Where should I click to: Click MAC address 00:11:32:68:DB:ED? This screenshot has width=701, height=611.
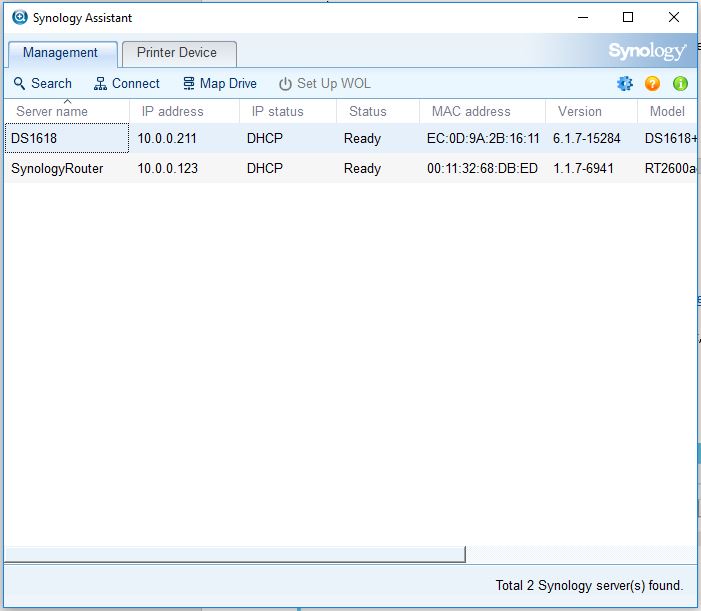point(482,169)
